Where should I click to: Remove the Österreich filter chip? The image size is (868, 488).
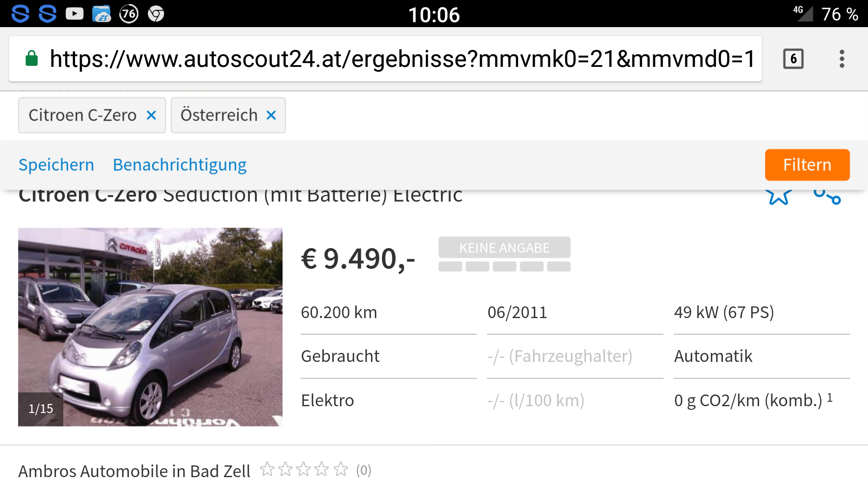(271, 116)
